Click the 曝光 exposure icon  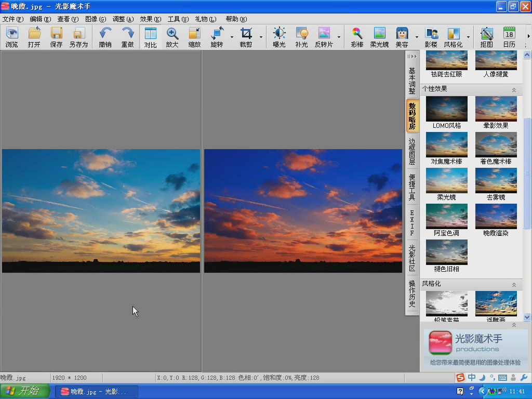point(279,37)
